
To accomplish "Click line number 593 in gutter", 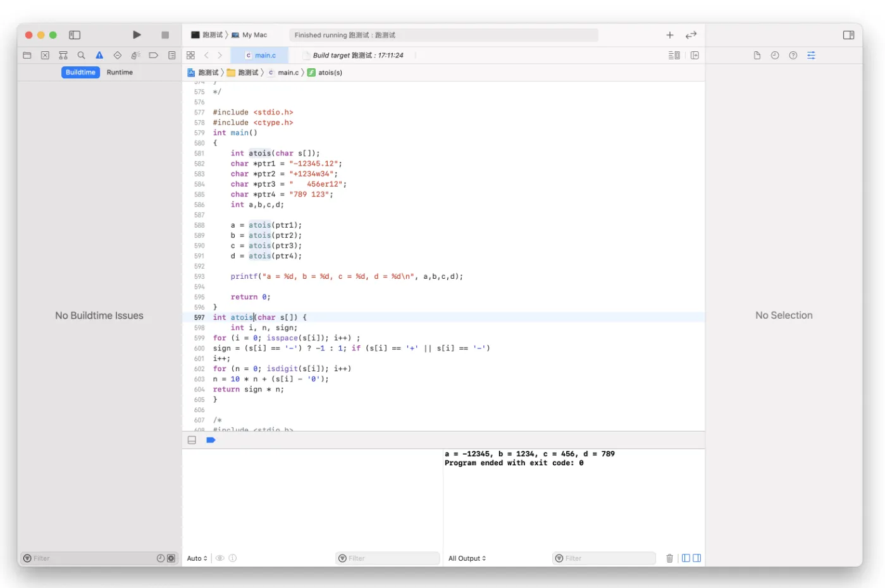I will [199, 276].
